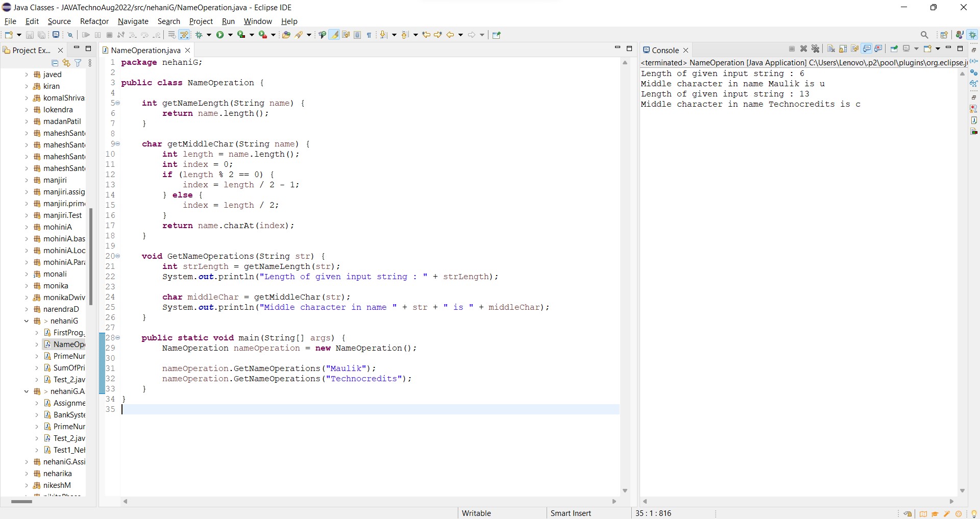Screen dimensions: 980x519
Task: Switch to the Console tab
Action: (x=666, y=50)
